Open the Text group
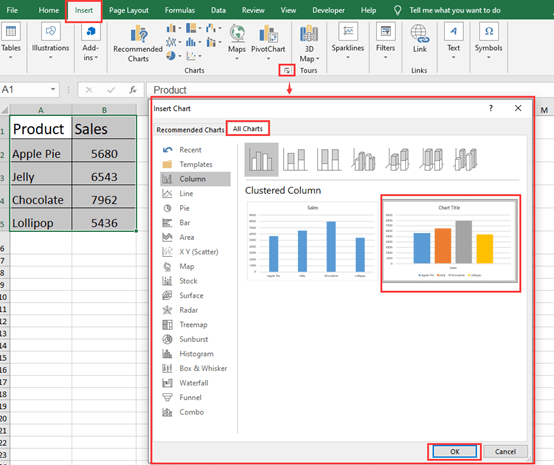Viewport: 554px width, 465px height. pyautogui.click(x=454, y=41)
